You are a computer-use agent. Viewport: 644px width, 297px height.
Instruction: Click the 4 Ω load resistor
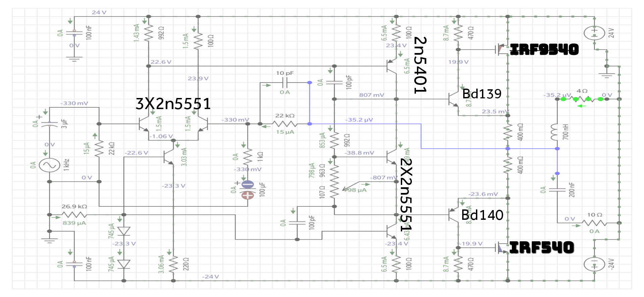click(x=582, y=99)
